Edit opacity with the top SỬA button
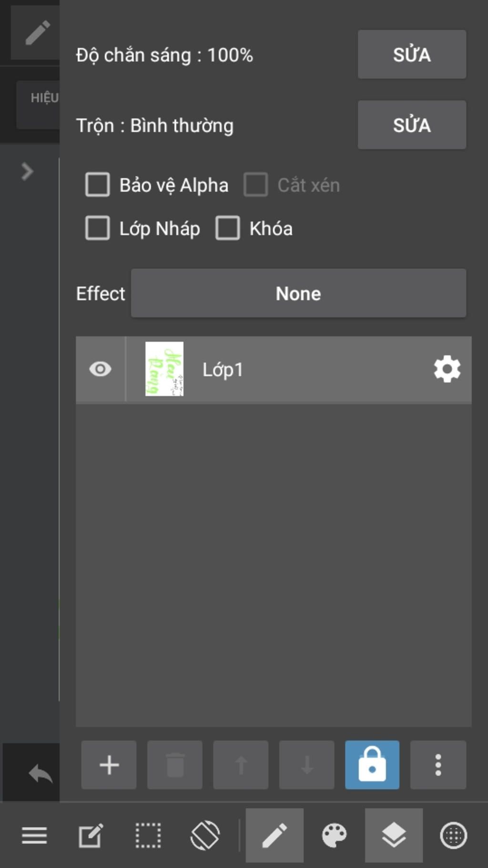The image size is (488, 868). coord(412,54)
